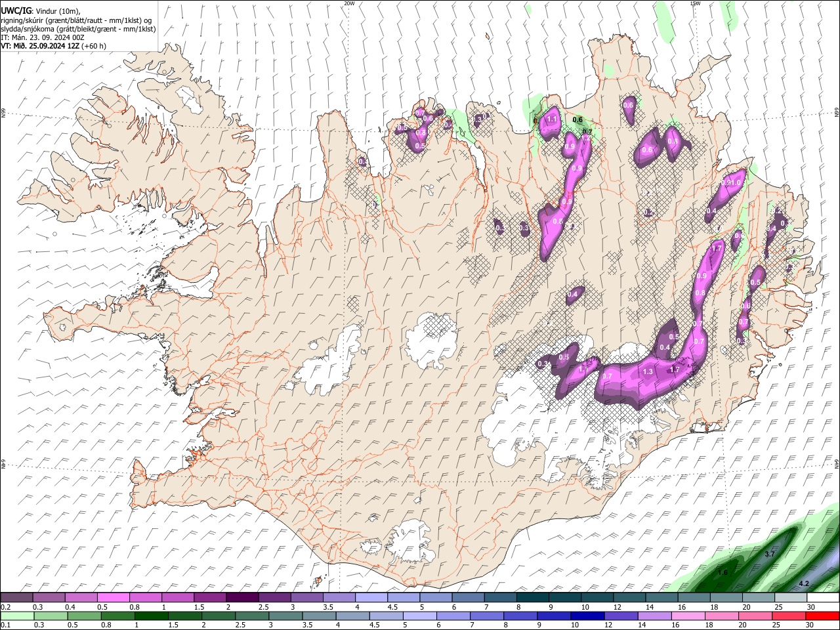Click the '0.1' label in the lower legend

coord(5,625)
